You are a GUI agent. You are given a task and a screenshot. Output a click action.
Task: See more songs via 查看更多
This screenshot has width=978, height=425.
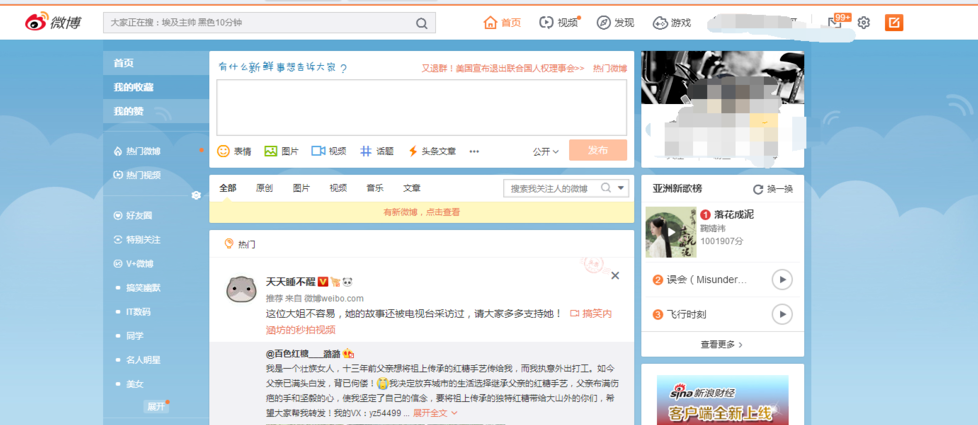click(722, 344)
